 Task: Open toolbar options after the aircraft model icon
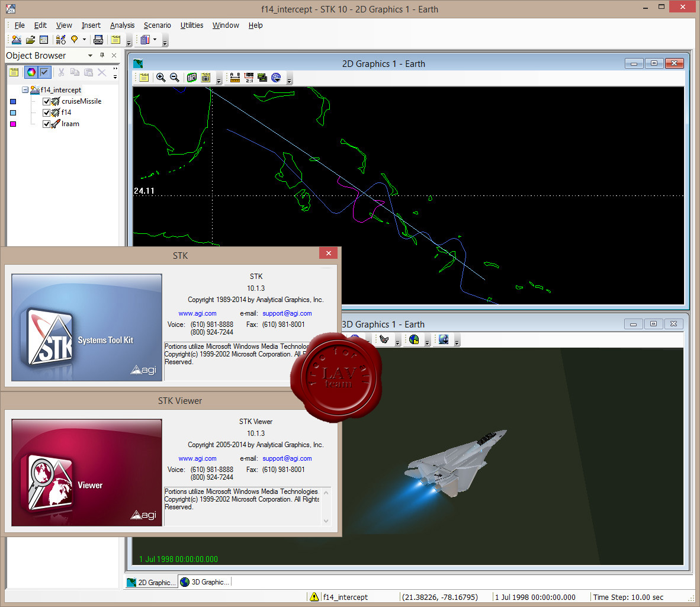pos(397,342)
